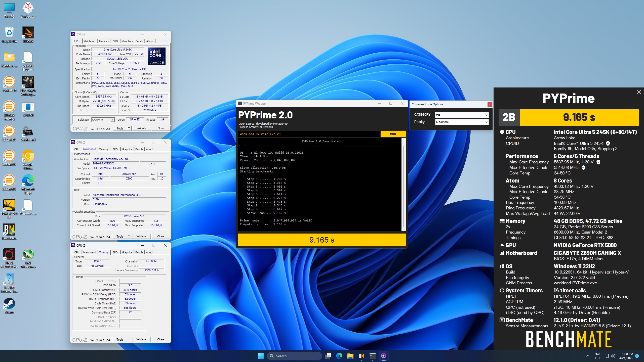Open the Recycle Bin icon
Screen dimensions: 644x362
(x=9, y=35)
